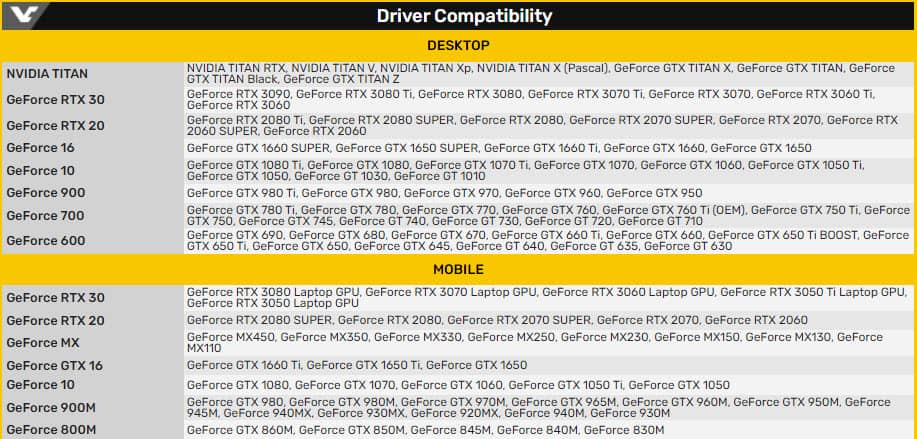Click GeForce 10 label in MOBILE section
This screenshot has width=917, height=439.
pyautogui.click(x=40, y=385)
